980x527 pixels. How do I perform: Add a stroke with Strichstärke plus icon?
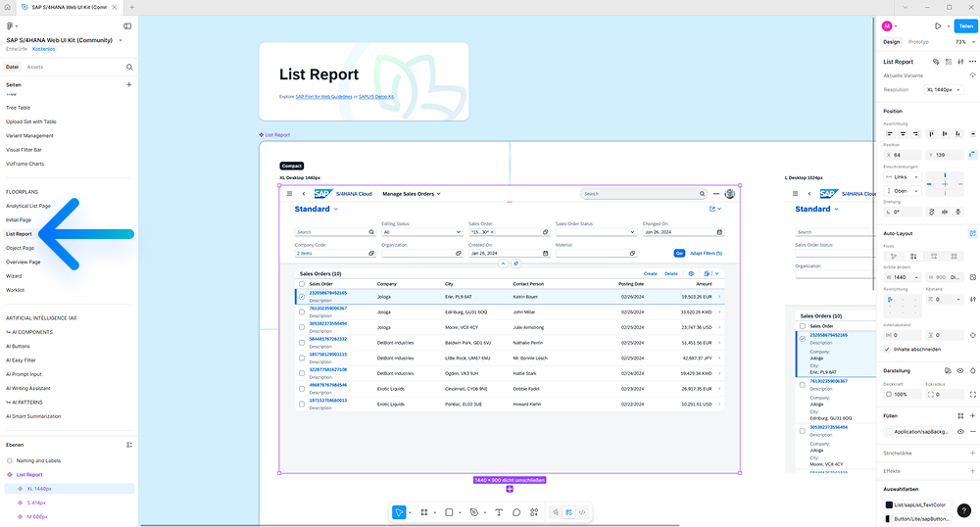point(972,453)
